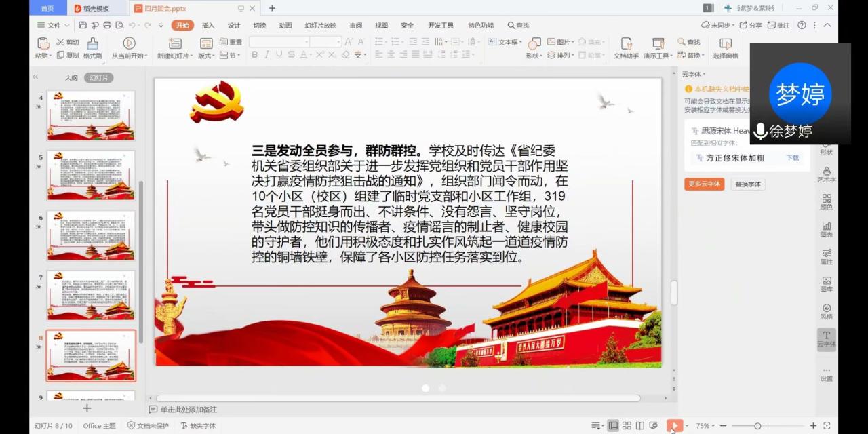This screenshot has width=868, height=434.
Task: Click the 替换字体 replace font button
Action: 747,184
